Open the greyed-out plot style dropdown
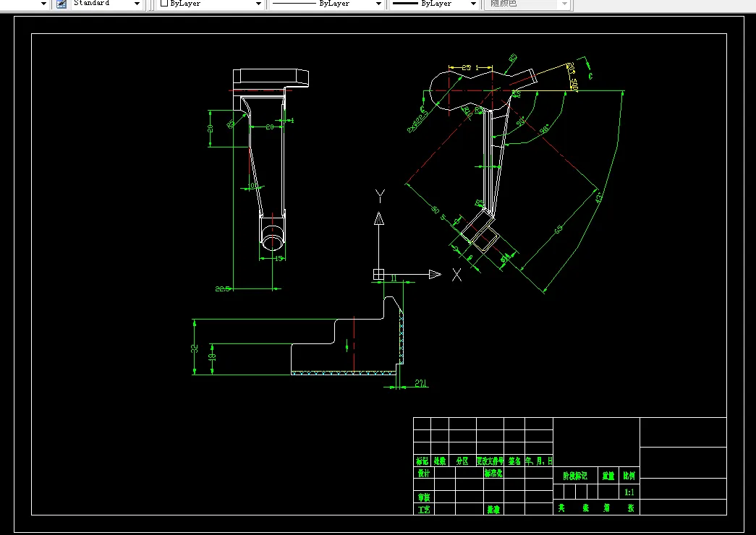756x535 pixels. pos(564,4)
